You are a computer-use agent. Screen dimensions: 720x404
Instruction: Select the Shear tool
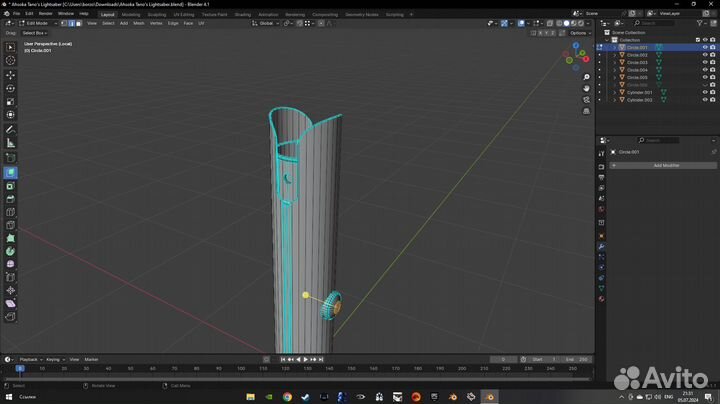[10, 303]
